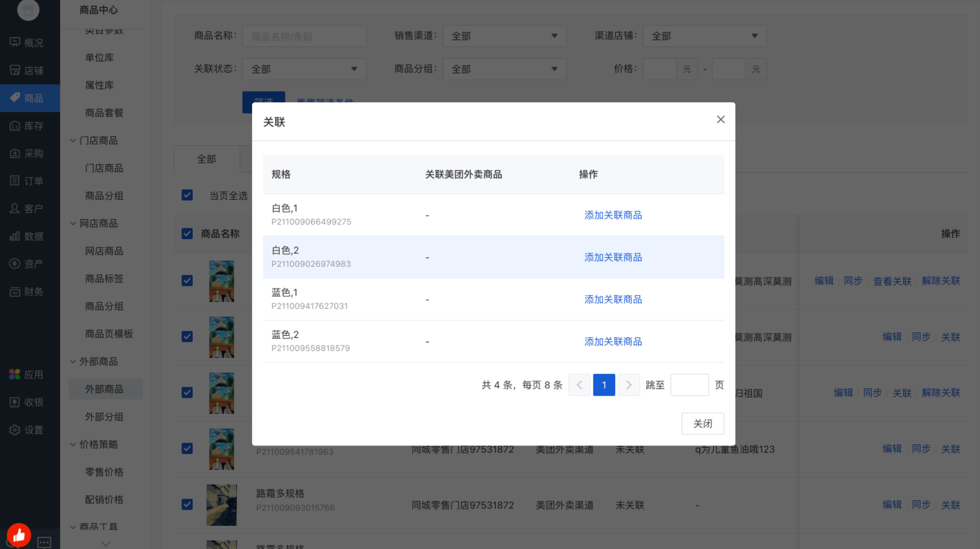
Task: Close the 关联 dialog with the X icon
Action: click(721, 119)
